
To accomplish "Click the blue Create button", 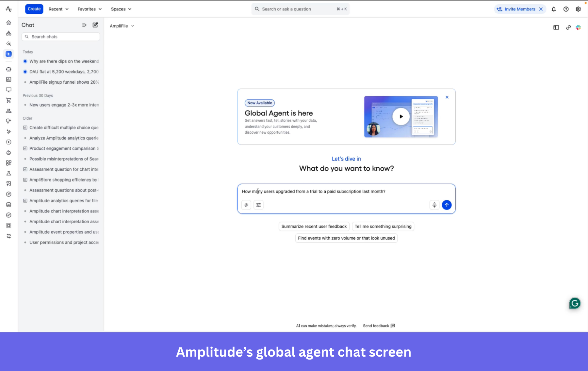I will click(x=34, y=9).
